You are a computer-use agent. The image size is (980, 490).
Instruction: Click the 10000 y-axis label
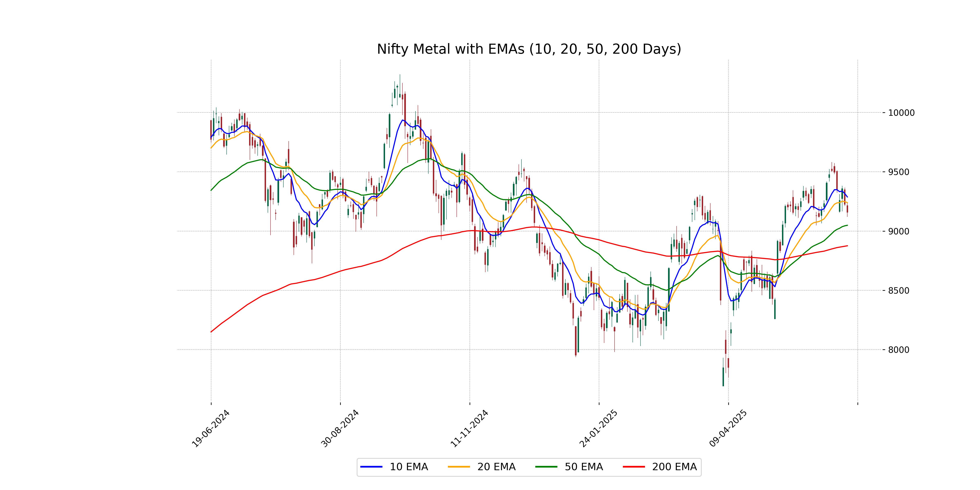tap(901, 113)
